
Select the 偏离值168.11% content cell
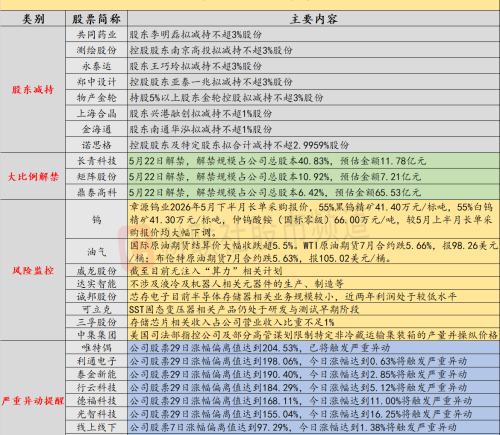[314, 401]
